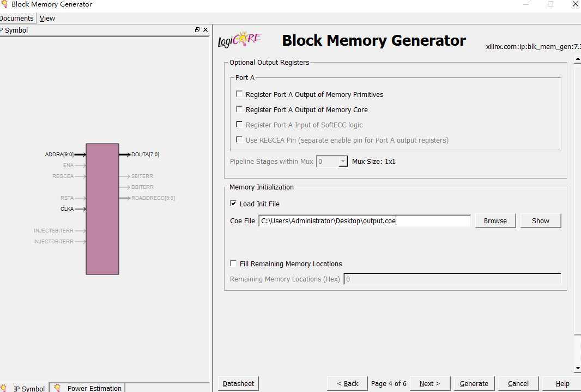The width and height of the screenshot is (581, 392).
Task: Click the CLKA port label
Action: tap(67, 209)
